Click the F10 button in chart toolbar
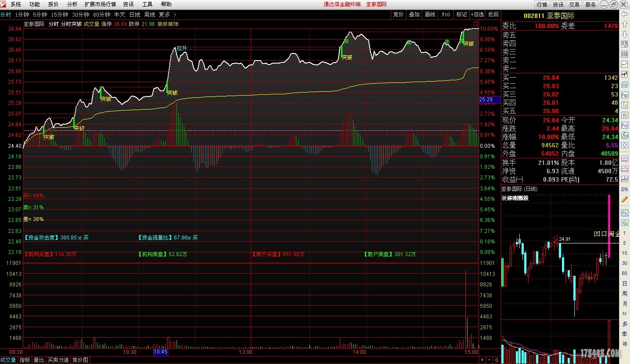This screenshot has height=364, width=630. coord(446,14)
